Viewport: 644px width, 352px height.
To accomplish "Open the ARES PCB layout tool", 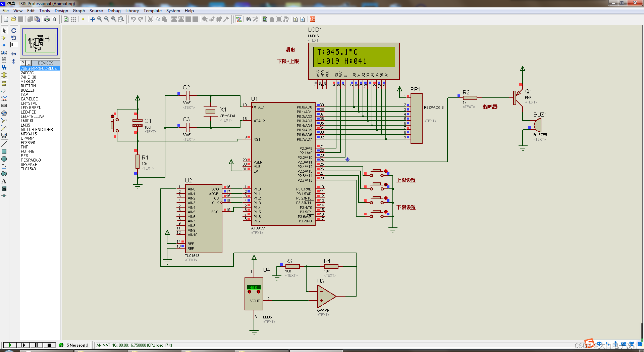I will pos(313,19).
